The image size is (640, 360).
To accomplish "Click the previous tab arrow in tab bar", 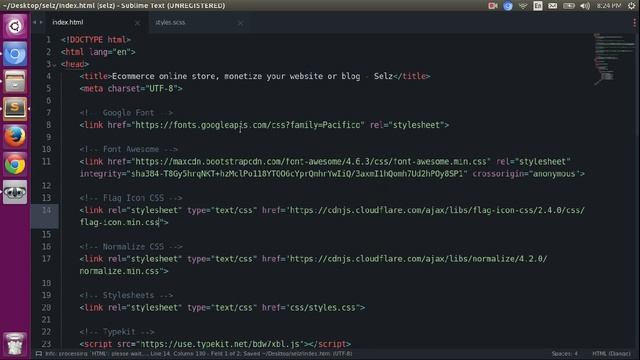I will pos(35,22).
